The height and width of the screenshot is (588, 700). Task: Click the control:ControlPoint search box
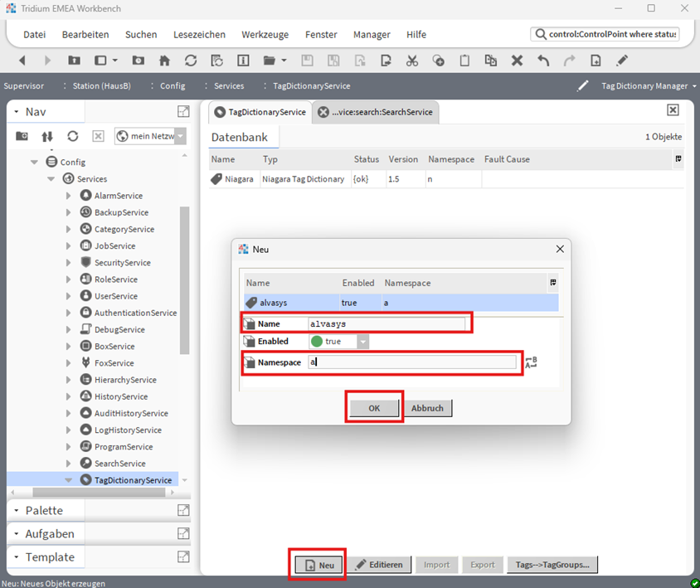tap(605, 34)
